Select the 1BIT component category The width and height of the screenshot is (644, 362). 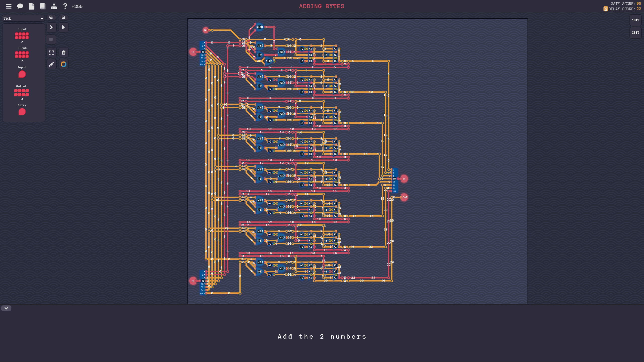(x=635, y=20)
